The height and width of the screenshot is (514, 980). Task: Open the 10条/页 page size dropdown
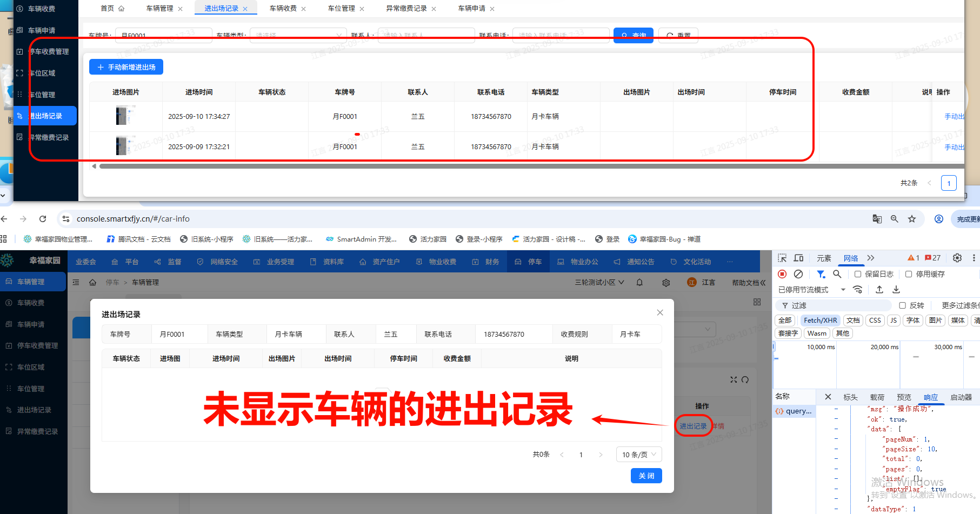(638, 454)
